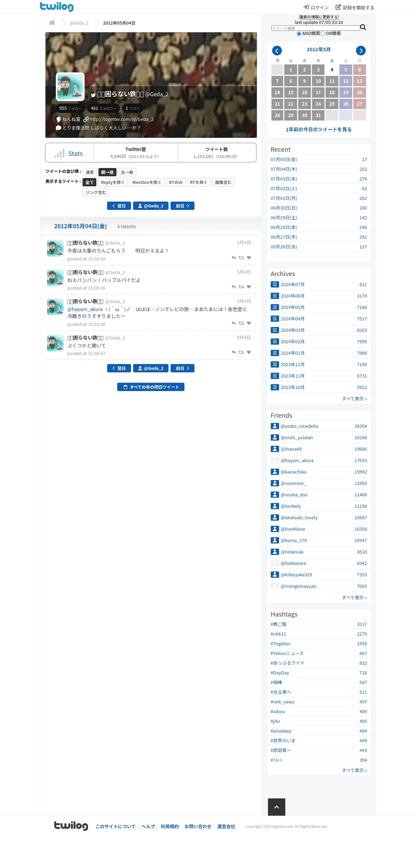Open Recent entry 07月04日(木)
This screenshot has height=868, width=416.
(284, 169)
